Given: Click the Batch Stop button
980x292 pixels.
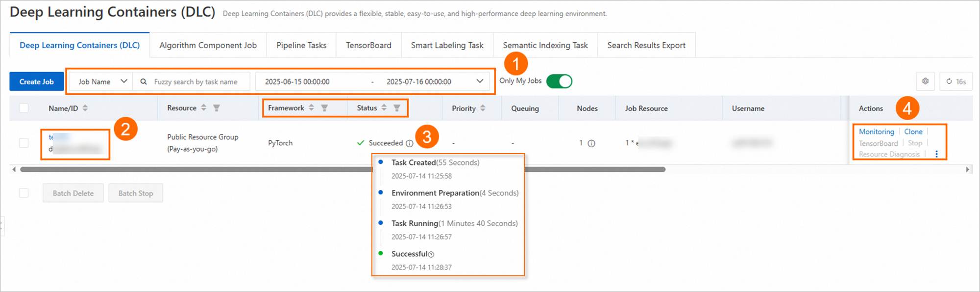Looking at the screenshot, I should [136, 193].
